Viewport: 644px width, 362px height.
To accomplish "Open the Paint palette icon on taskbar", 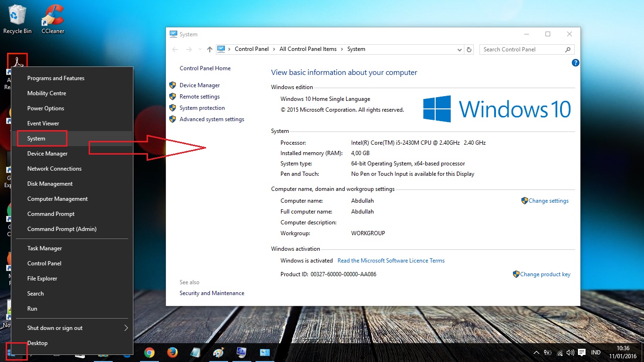I will pyautogui.click(x=218, y=353).
